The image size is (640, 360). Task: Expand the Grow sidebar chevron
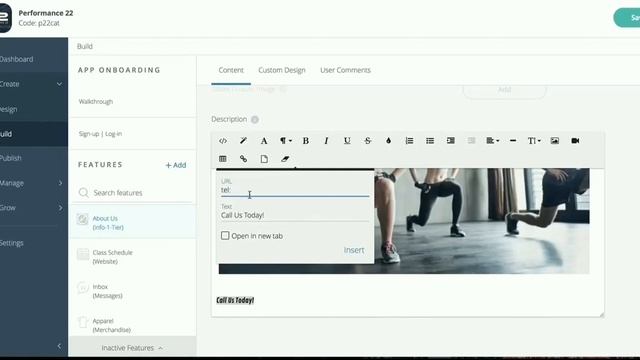coord(60,208)
